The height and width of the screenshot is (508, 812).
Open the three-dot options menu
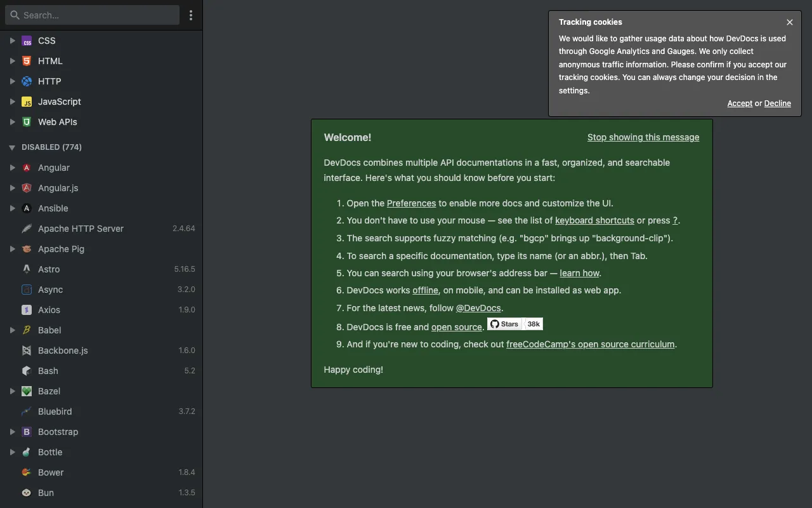pos(191,15)
